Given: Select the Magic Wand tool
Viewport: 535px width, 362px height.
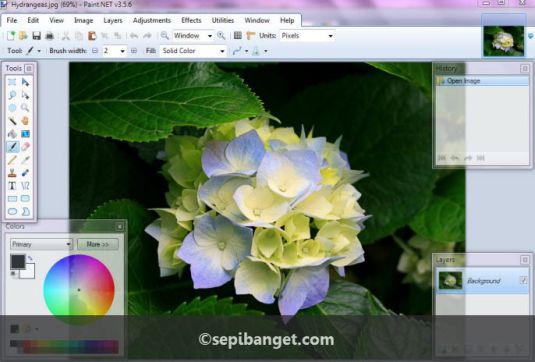Looking at the screenshot, I should point(12,121).
